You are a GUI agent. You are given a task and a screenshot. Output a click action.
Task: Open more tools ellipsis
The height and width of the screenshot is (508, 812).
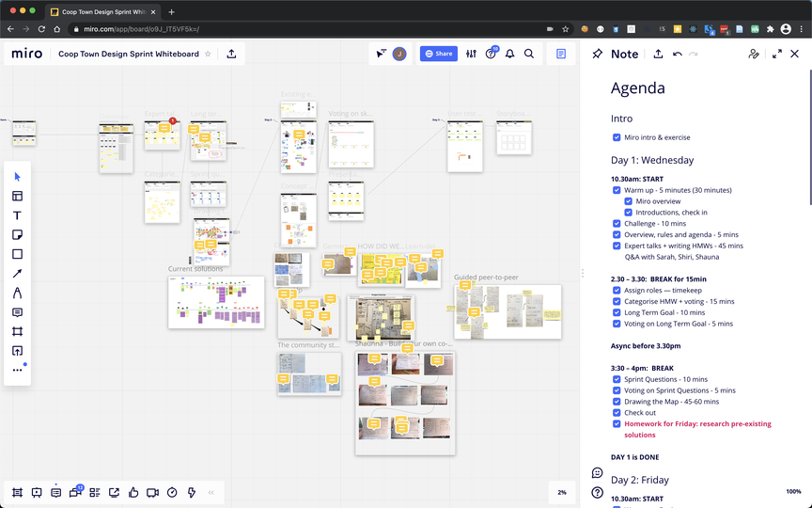[x=17, y=370]
